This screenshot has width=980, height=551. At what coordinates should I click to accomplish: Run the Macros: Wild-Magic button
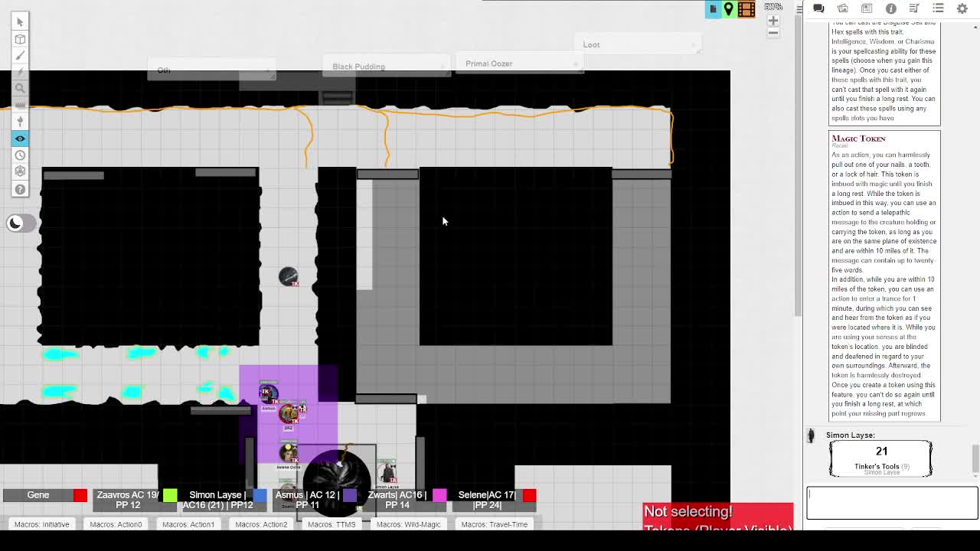[x=408, y=524]
